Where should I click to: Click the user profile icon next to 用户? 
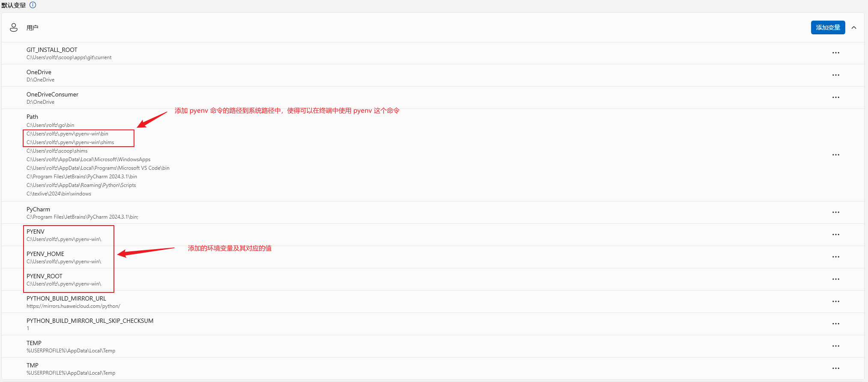click(x=14, y=27)
